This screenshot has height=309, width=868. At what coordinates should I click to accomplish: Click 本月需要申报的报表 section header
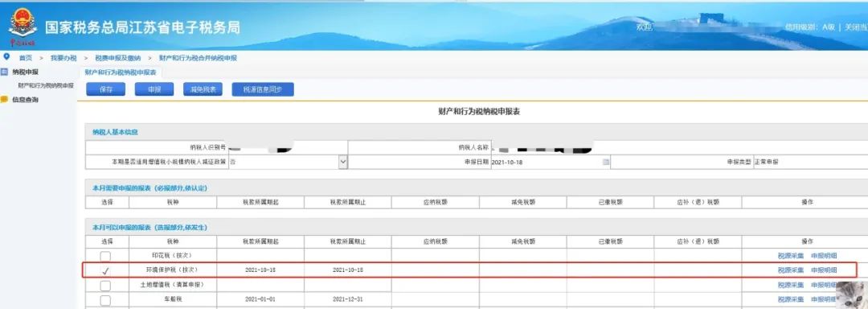click(x=149, y=189)
